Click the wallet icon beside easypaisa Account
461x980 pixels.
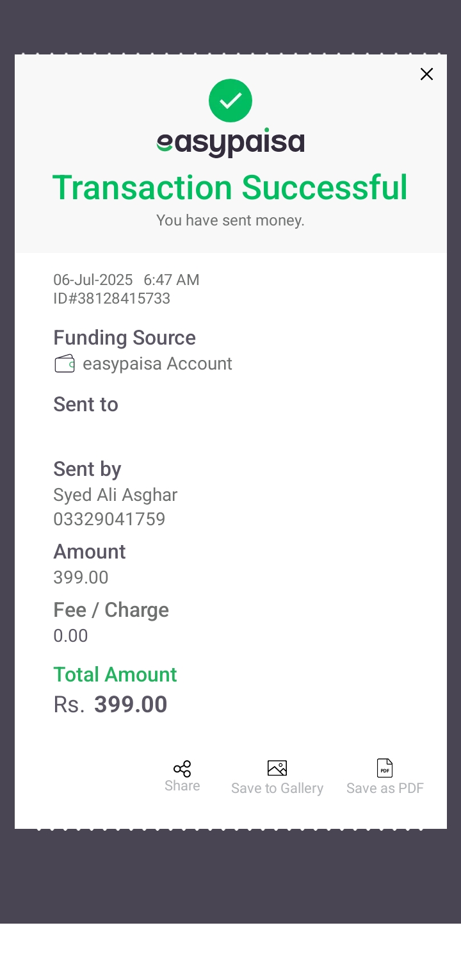(x=65, y=364)
